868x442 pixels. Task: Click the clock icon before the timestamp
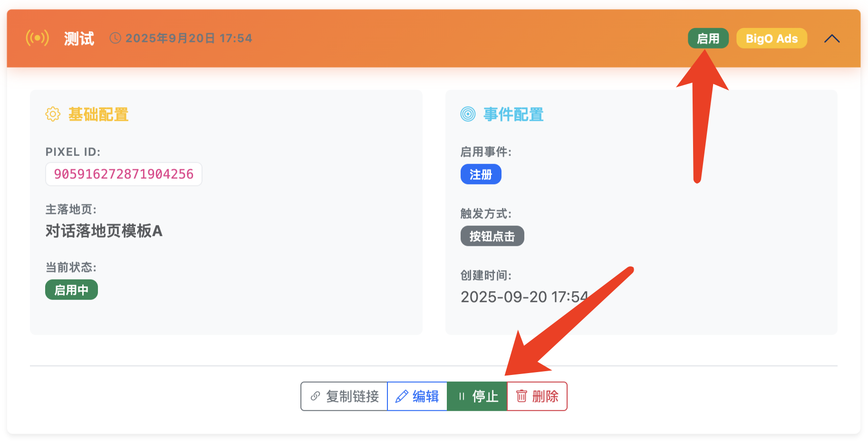tap(115, 38)
